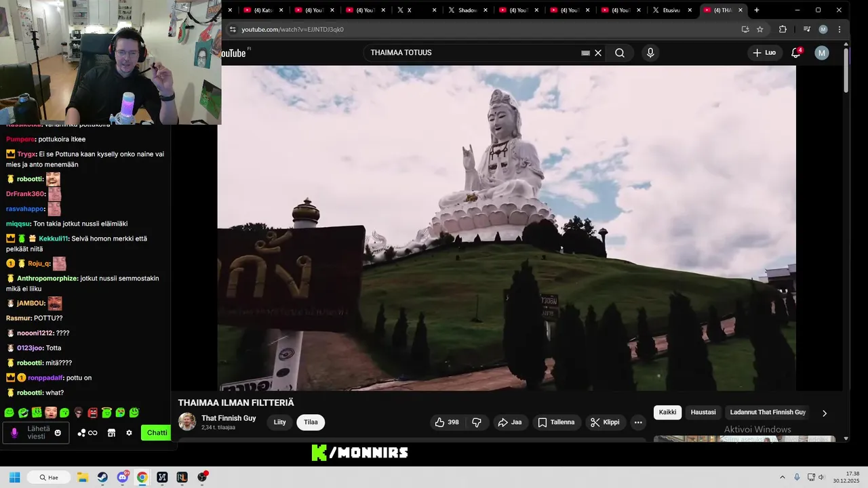Click the Liity join button
Image resolution: width=868 pixels, height=488 pixels.
click(279, 422)
